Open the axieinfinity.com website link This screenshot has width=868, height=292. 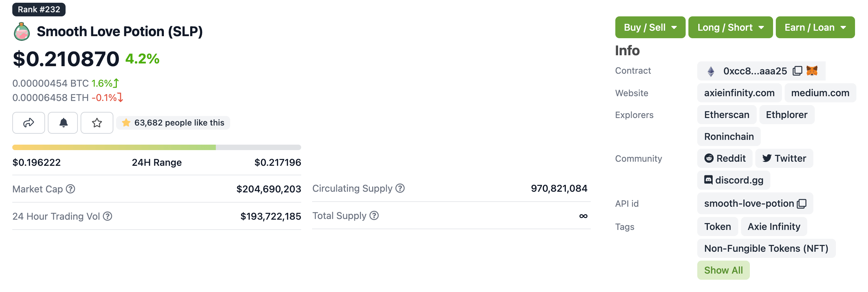(x=739, y=93)
